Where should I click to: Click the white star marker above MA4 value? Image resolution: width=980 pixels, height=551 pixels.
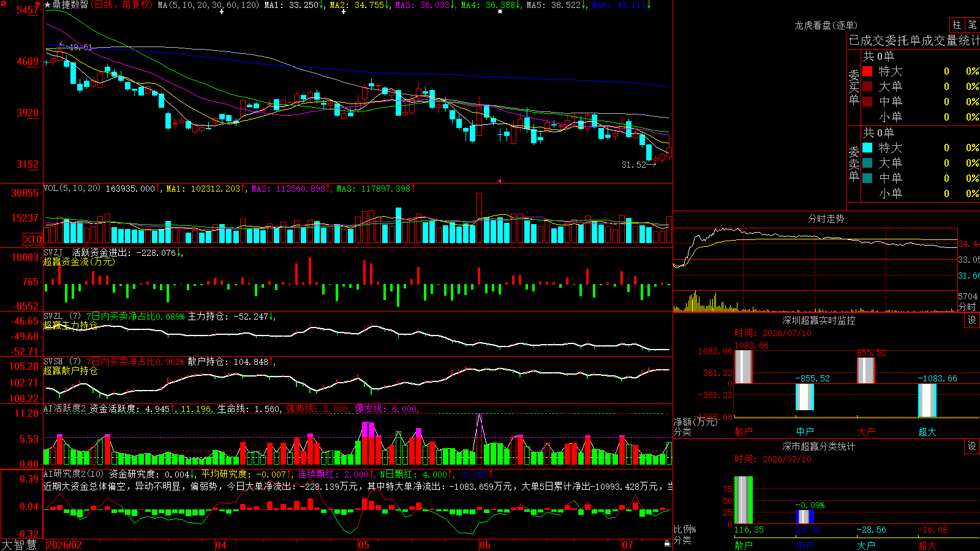(500, 12)
